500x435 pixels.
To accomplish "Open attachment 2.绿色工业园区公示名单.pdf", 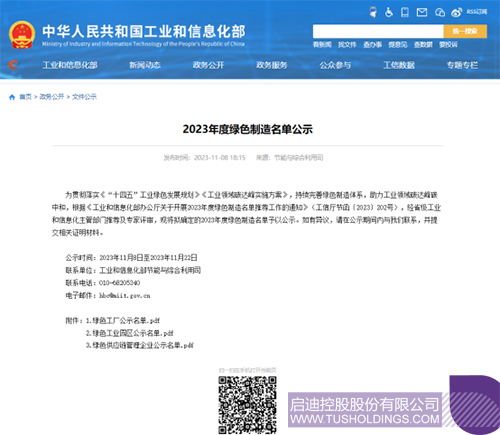I will point(130,333).
